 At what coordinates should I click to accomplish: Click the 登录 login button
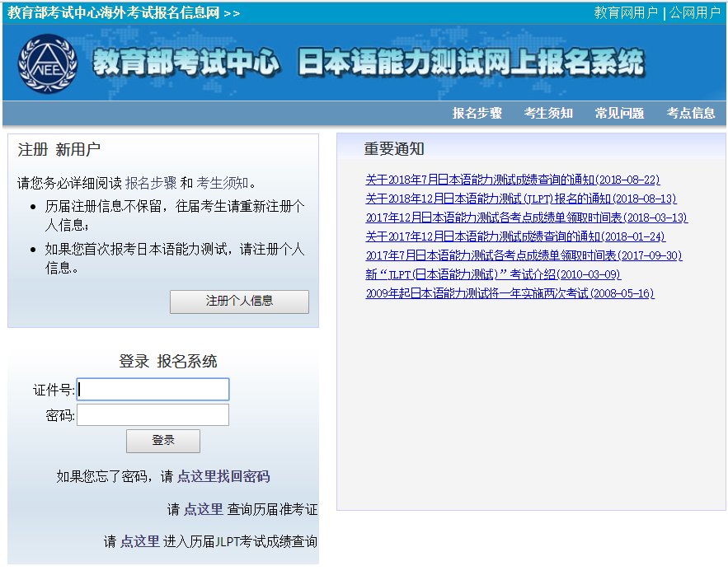pyautogui.click(x=162, y=441)
